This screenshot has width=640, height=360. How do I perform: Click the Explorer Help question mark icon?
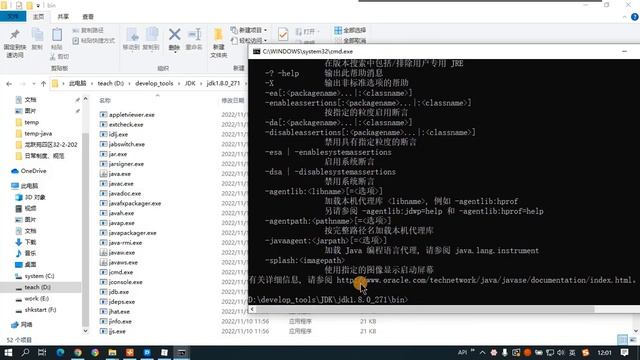(x=635, y=17)
